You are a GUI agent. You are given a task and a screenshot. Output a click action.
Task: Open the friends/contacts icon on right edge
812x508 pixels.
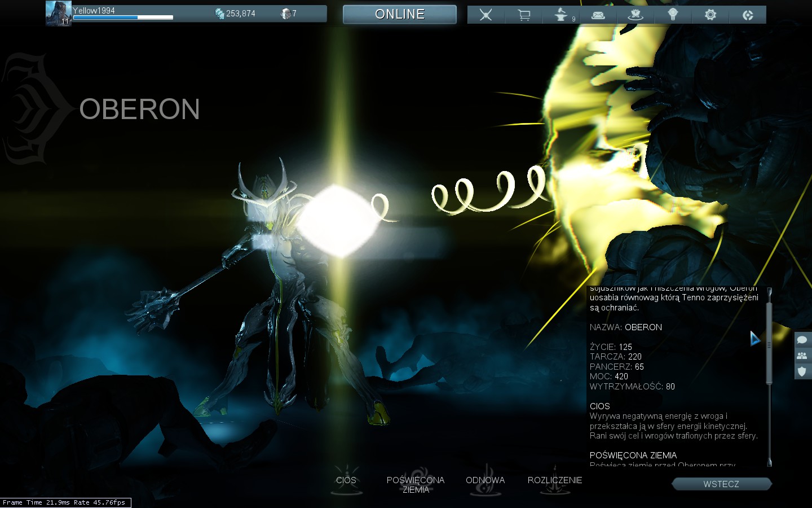point(802,356)
